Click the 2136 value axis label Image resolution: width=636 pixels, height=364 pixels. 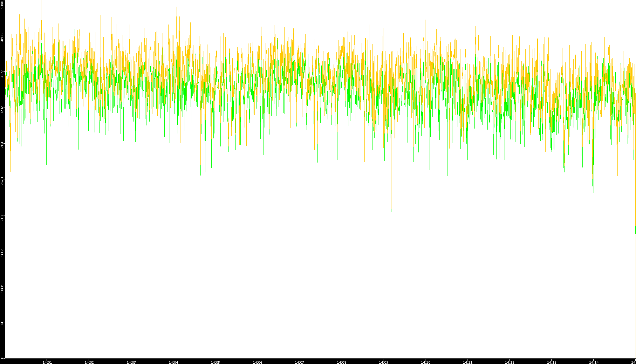point(2,217)
